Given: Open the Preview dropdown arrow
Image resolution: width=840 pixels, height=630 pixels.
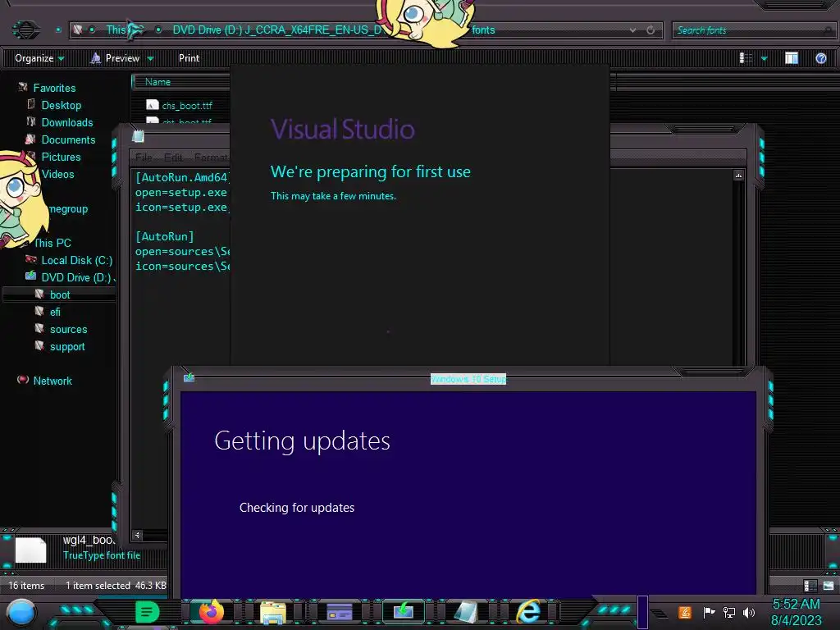Looking at the screenshot, I should (x=151, y=59).
